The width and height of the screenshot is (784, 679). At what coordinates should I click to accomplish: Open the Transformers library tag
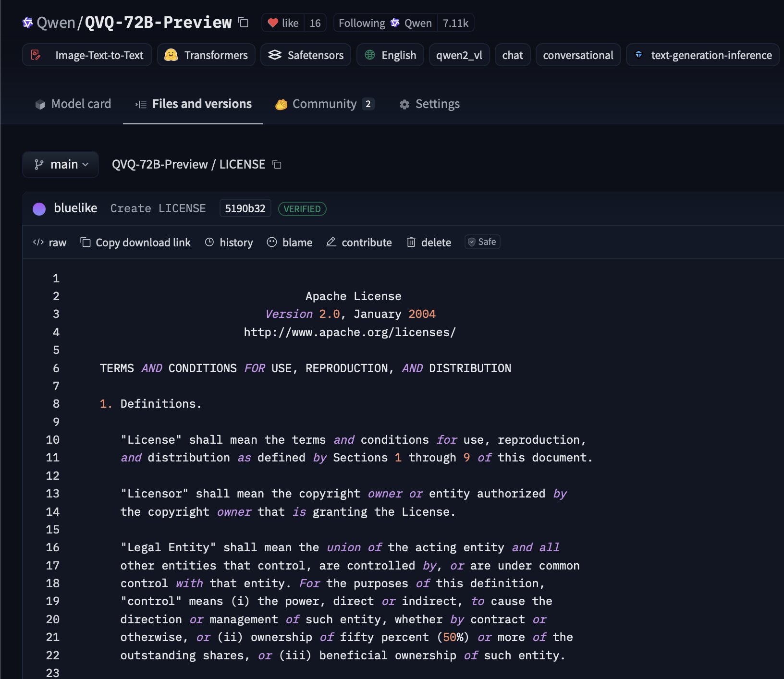point(206,55)
